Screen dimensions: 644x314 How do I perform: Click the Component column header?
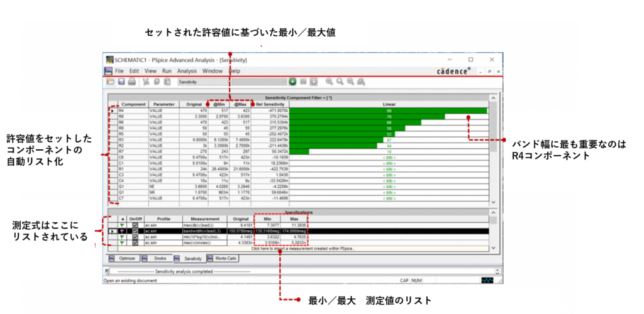click(133, 104)
